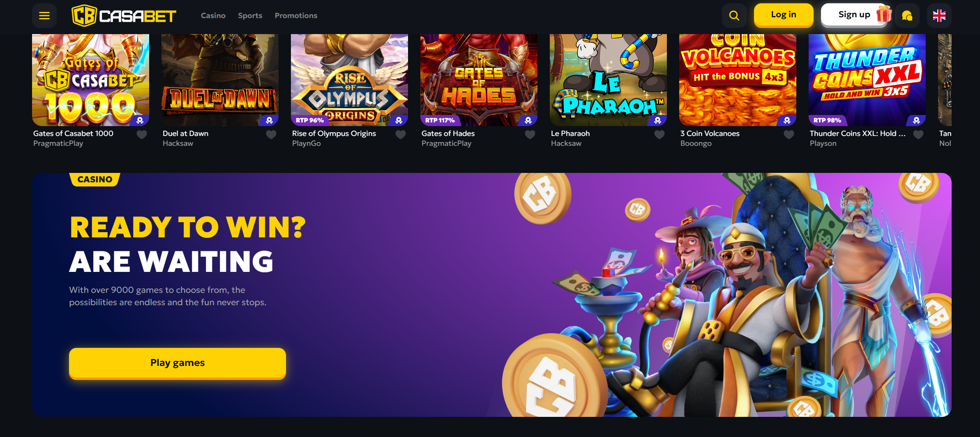The height and width of the screenshot is (437, 980).
Task: Click the Sign up button
Action: click(x=854, y=15)
